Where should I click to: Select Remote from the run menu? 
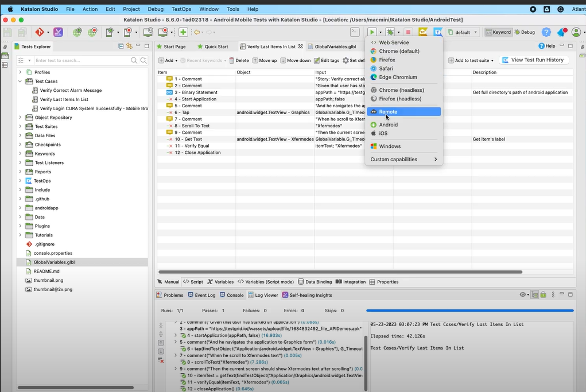pyautogui.click(x=403, y=112)
